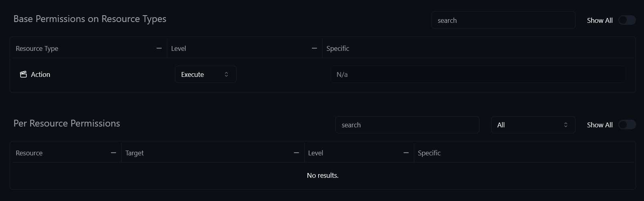Enable Show All for Base Permissions

coord(627,20)
